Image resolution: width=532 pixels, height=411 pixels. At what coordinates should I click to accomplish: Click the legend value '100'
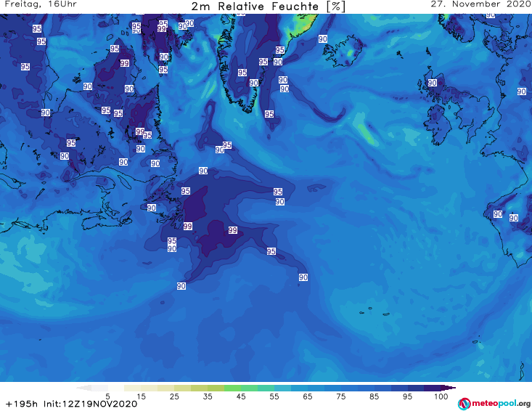[441, 396]
